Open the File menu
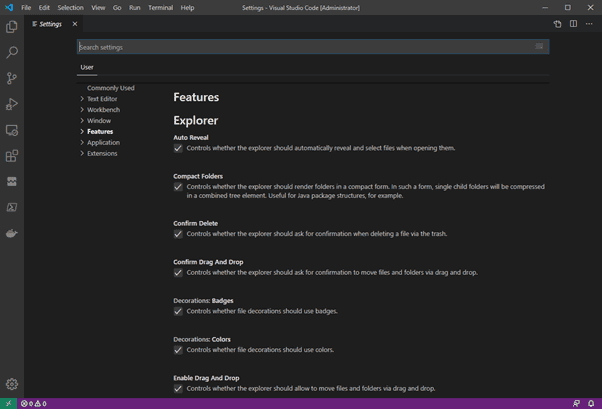The image size is (602, 409). tap(26, 8)
